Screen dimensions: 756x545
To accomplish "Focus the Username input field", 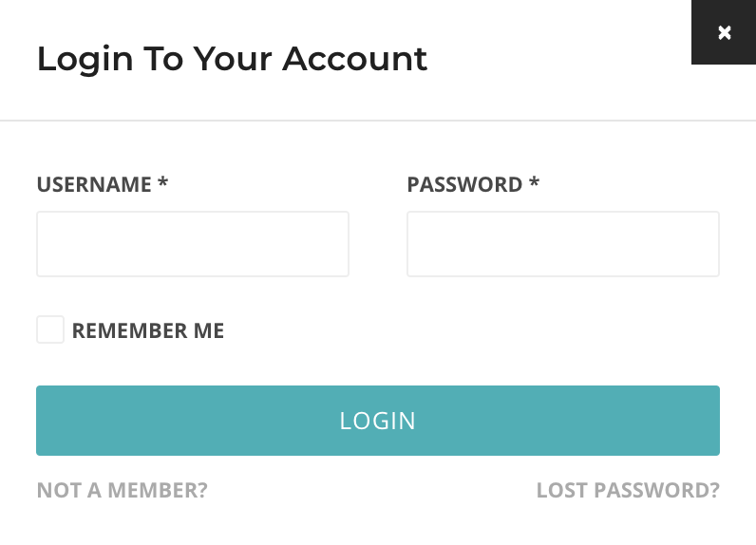I will coord(193,244).
